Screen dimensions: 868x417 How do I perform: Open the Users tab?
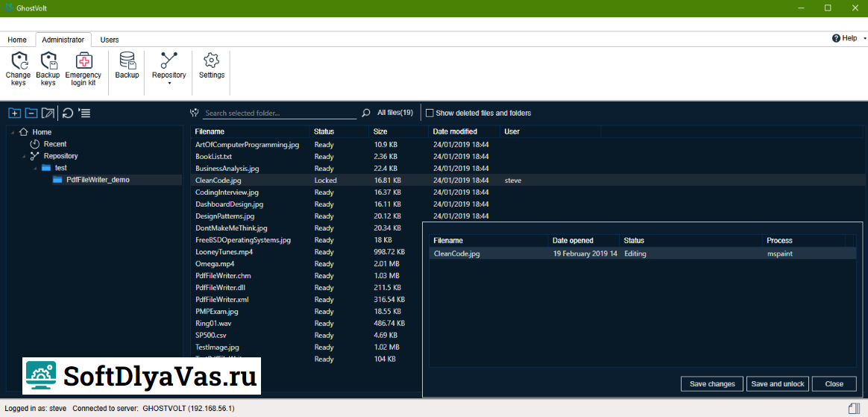(x=110, y=40)
